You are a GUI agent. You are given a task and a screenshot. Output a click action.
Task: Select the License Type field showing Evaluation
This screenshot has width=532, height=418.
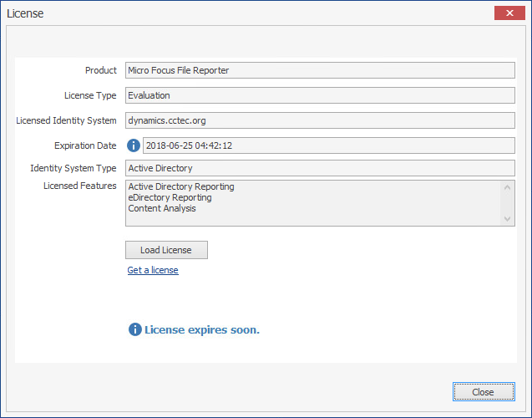[x=320, y=95]
